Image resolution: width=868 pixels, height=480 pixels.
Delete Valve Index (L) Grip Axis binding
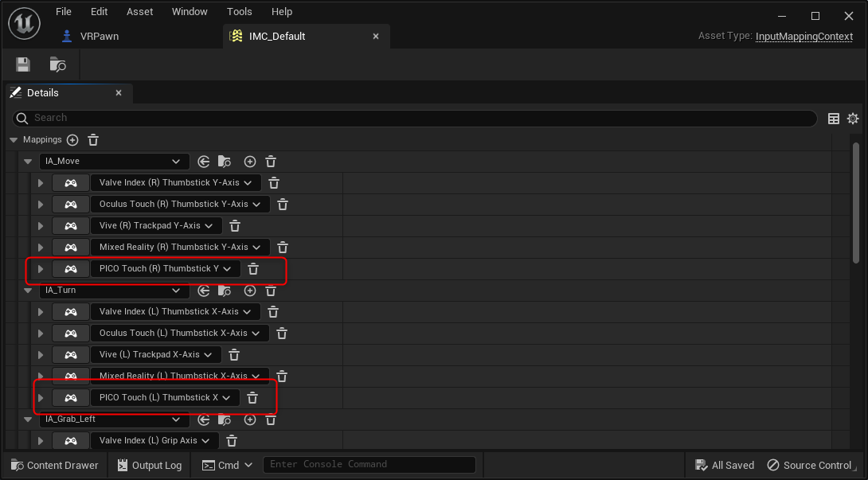(x=232, y=441)
